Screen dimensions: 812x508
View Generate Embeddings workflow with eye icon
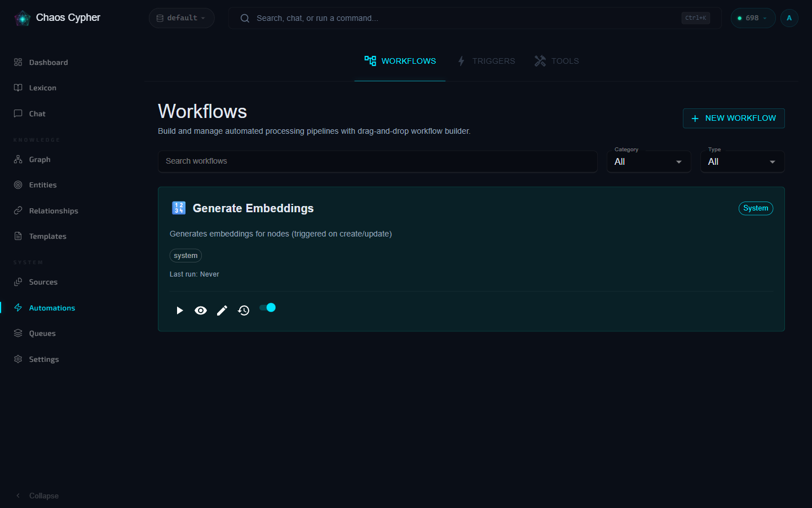click(201, 310)
